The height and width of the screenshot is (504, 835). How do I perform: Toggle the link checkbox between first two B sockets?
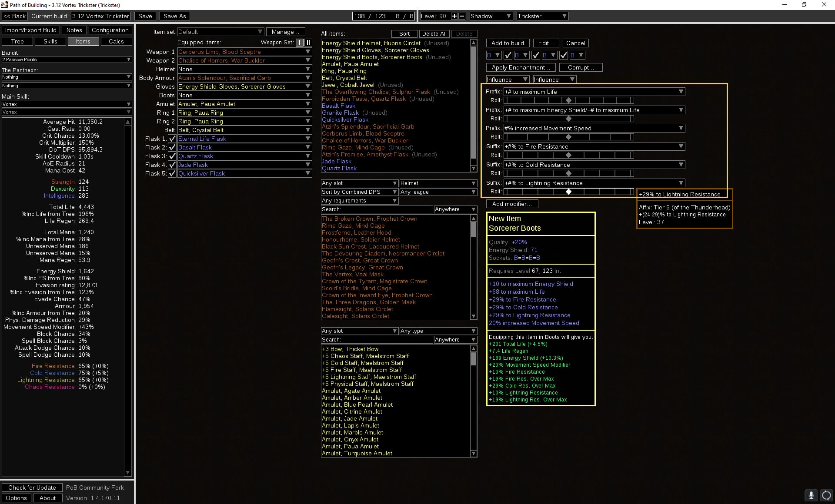(508, 55)
